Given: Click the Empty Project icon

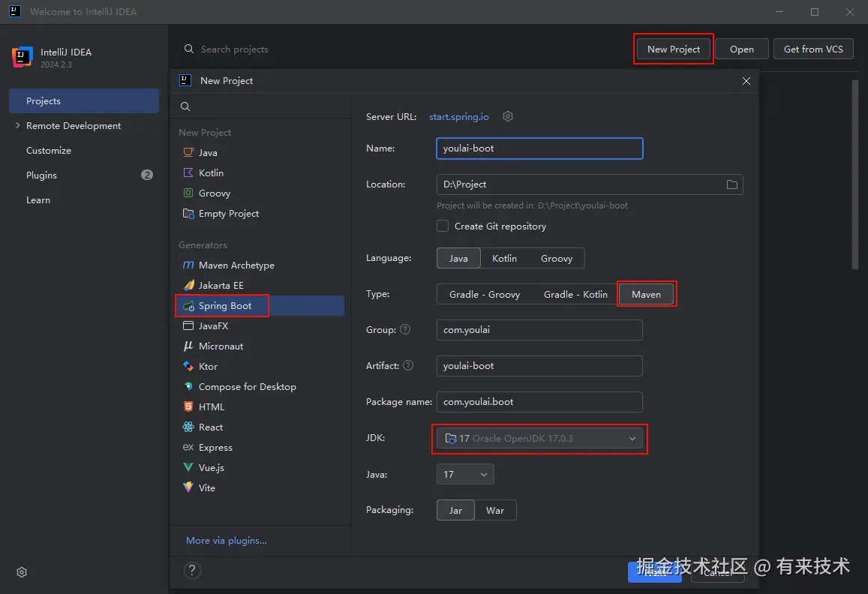Looking at the screenshot, I should (188, 213).
